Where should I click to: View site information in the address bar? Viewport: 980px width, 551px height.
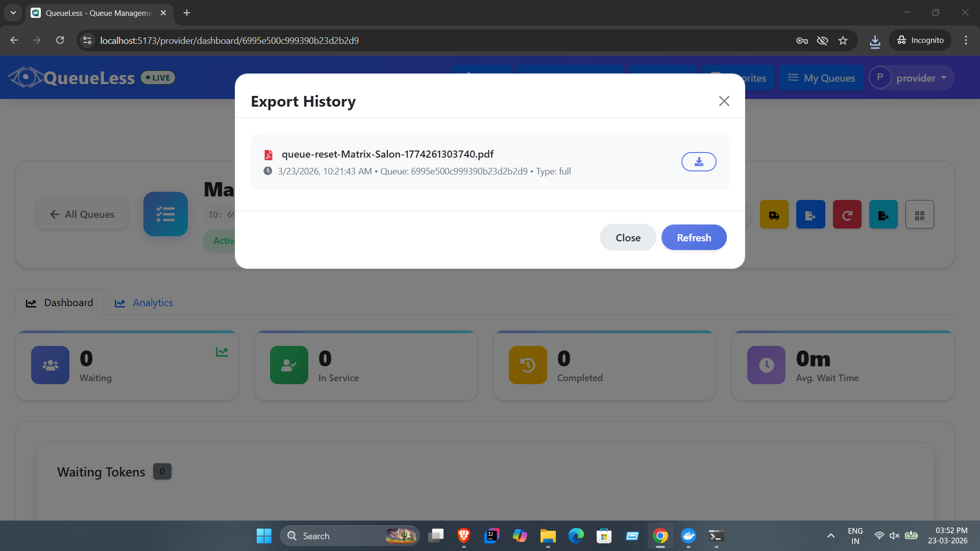click(87, 40)
